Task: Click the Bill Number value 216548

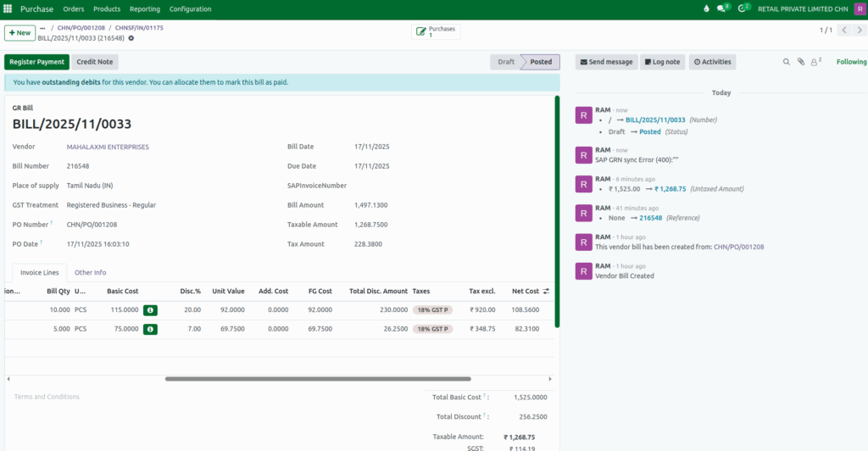Action: (x=77, y=166)
